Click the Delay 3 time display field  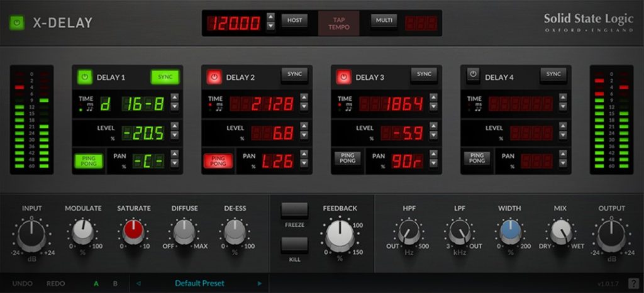tap(391, 104)
